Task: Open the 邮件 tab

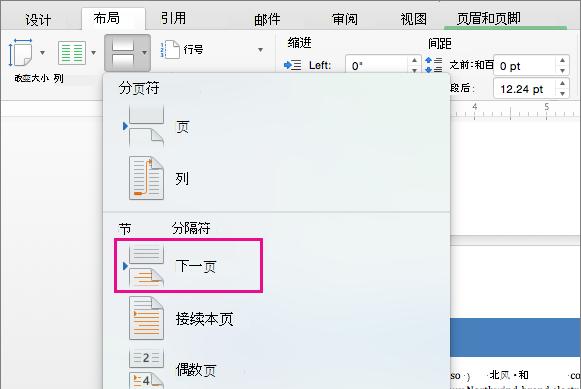Action: (267, 20)
